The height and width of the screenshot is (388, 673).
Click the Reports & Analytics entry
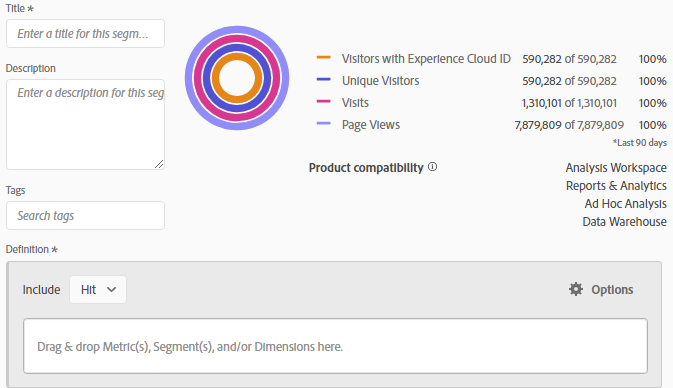tap(616, 185)
